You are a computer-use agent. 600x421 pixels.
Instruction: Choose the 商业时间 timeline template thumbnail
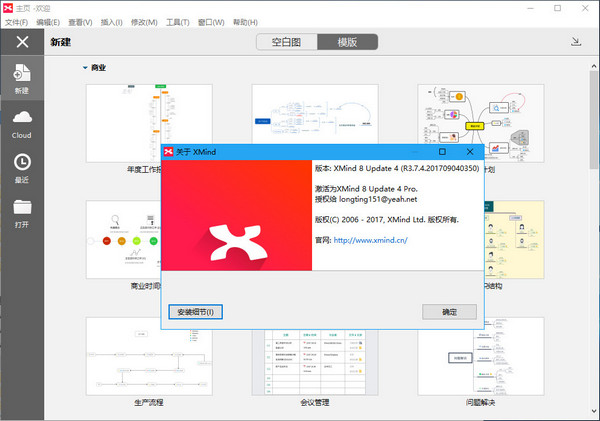(124, 240)
